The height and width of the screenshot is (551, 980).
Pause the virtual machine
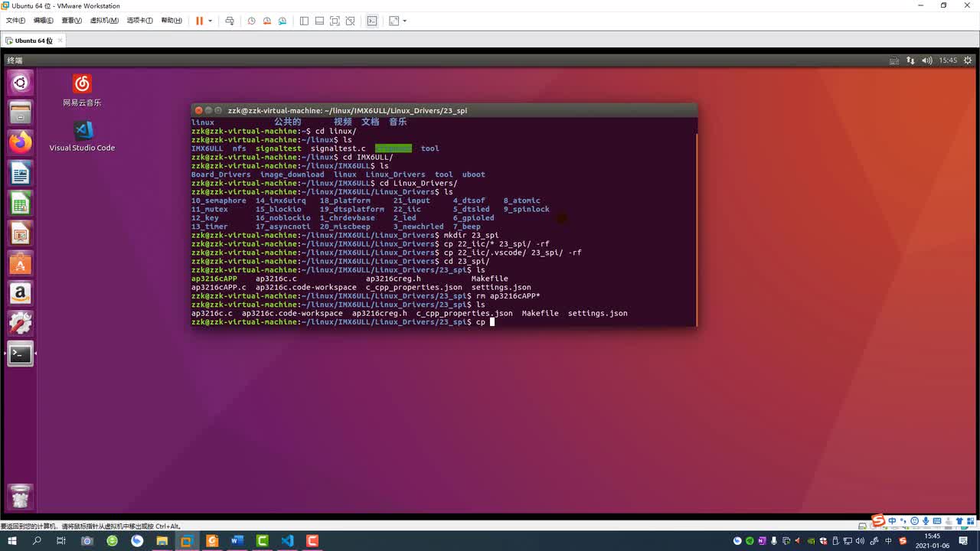200,21
